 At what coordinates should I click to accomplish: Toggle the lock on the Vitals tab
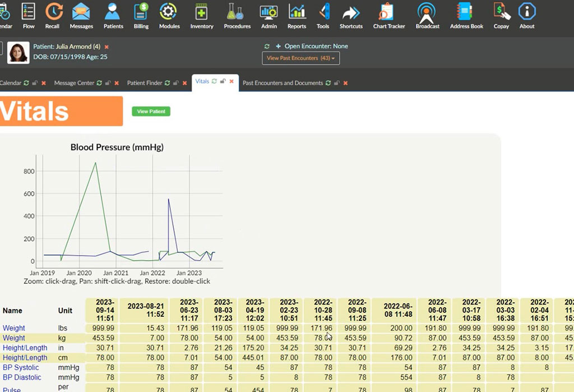tap(223, 81)
